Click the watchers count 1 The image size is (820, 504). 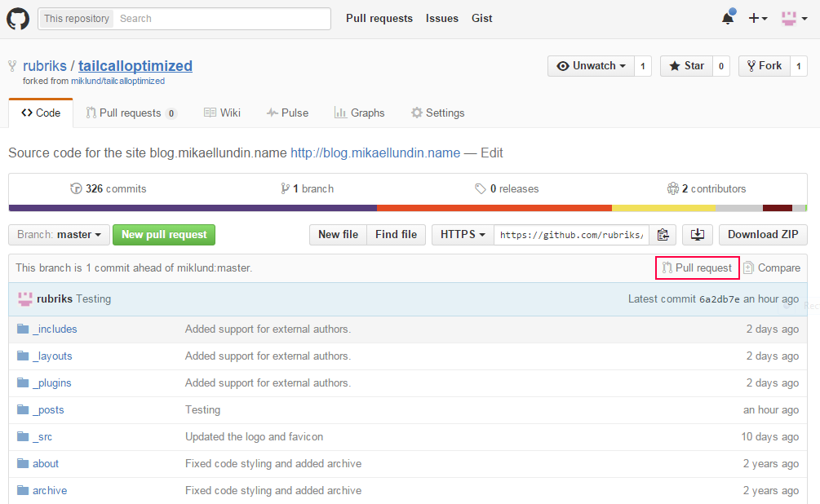click(643, 66)
